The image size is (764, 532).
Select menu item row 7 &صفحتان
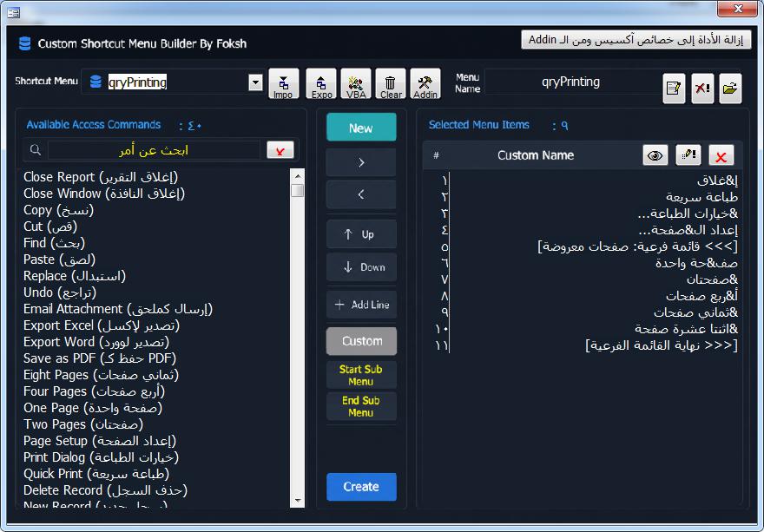click(583, 279)
